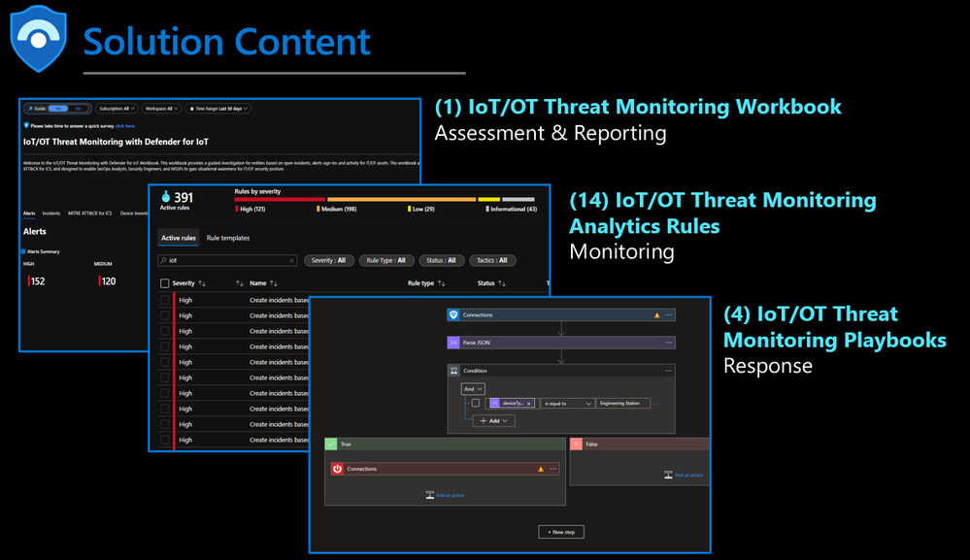Open the ellipsis menu on the Parse JSON step
The height and width of the screenshot is (560, 970).
(669, 343)
